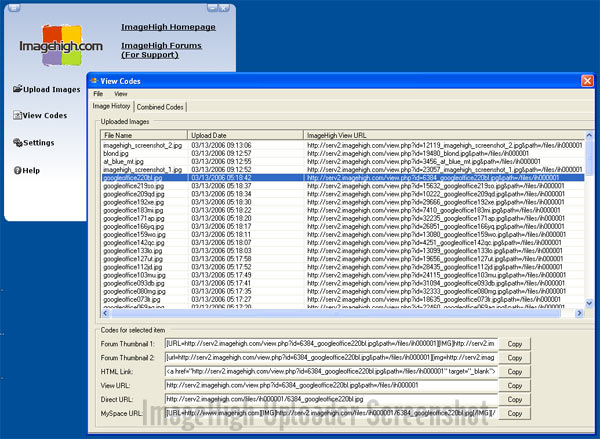
Task: Open Settings in the sidebar
Action: click(34, 142)
